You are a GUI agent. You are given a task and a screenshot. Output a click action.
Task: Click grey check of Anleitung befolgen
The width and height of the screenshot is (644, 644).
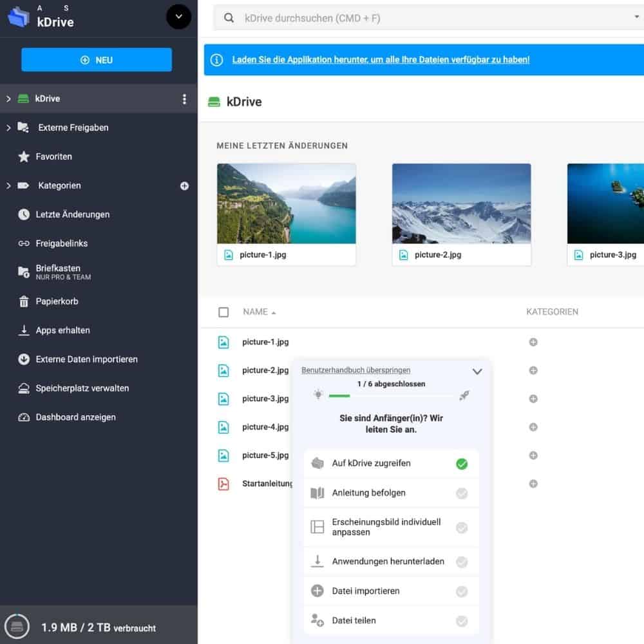pos(462,493)
